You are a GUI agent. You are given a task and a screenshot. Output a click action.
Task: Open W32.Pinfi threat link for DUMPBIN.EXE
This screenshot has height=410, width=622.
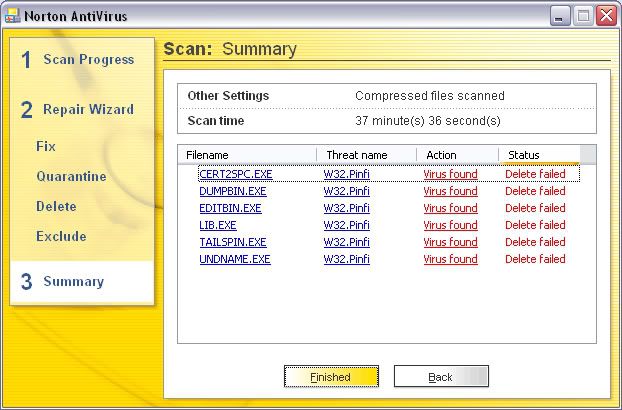347,191
